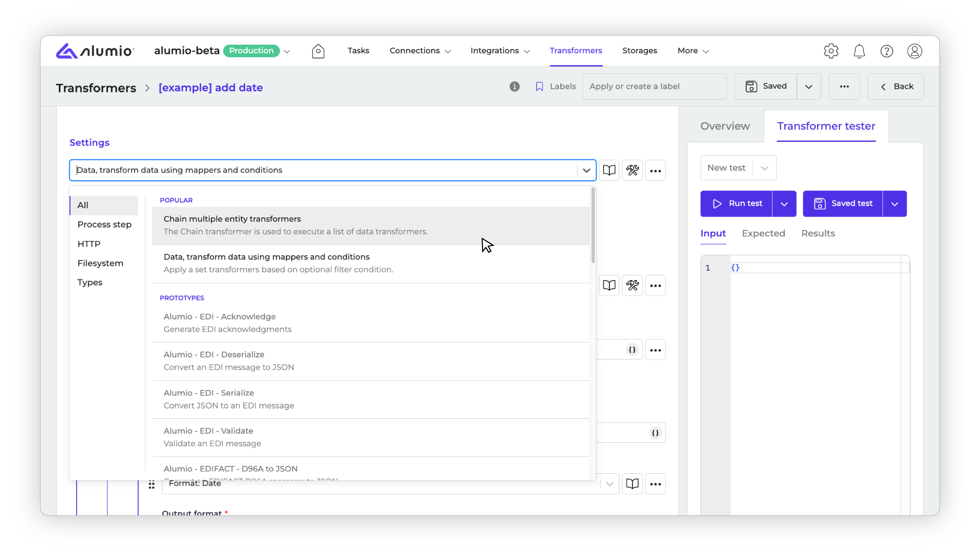Collapse the transformer type dropdown chevron
The width and height of the screenshot is (980, 551).
click(586, 170)
